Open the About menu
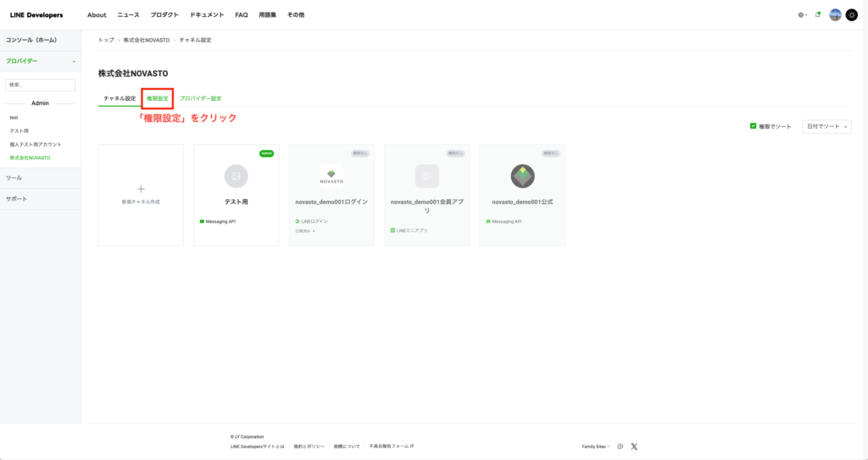The height and width of the screenshot is (460, 868). [97, 15]
